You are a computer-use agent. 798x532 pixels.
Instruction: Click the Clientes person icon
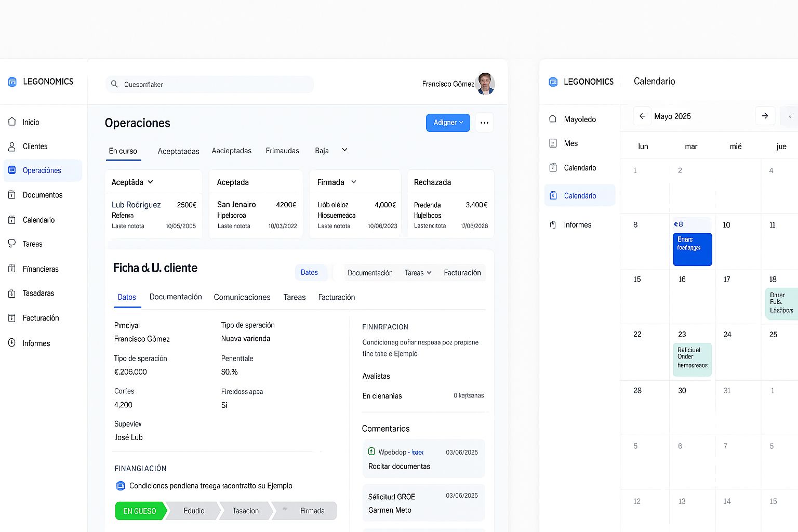pyautogui.click(x=12, y=147)
